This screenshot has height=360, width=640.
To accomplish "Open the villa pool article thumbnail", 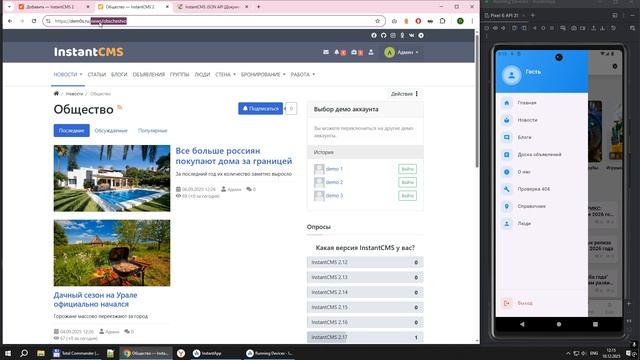I will click(112, 178).
